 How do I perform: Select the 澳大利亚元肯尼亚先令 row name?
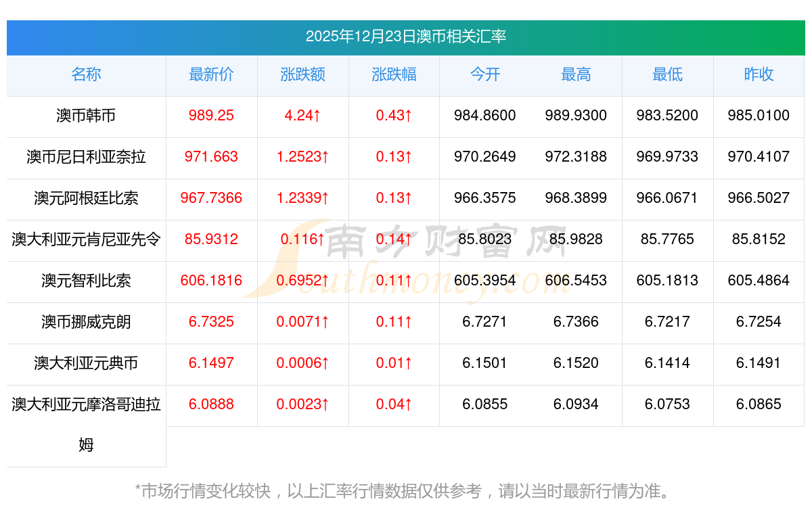pyautogui.click(x=86, y=239)
